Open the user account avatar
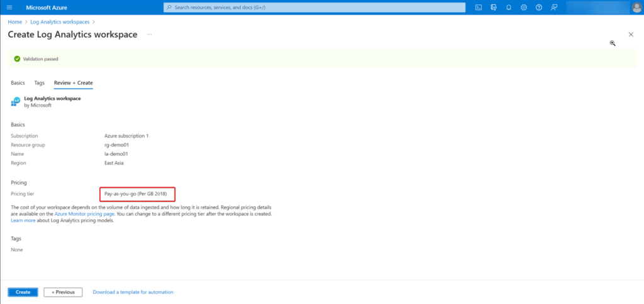644x304 pixels. pos(636,8)
